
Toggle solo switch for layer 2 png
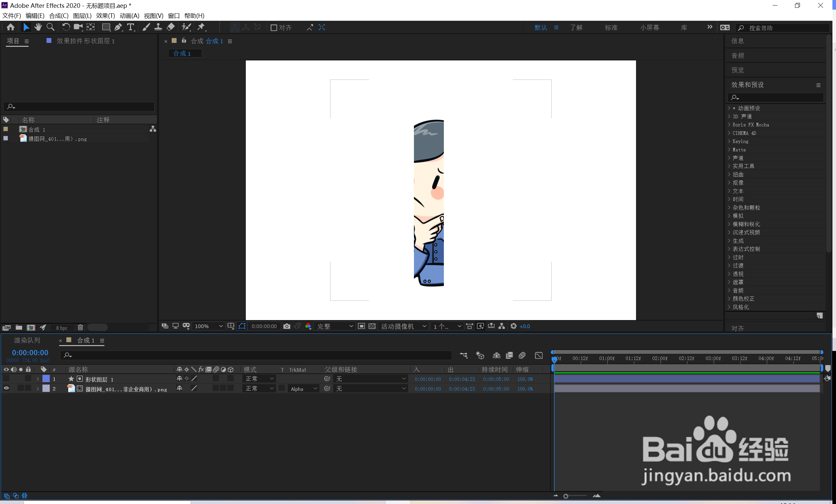pyautogui.click(x=21, y=388)
